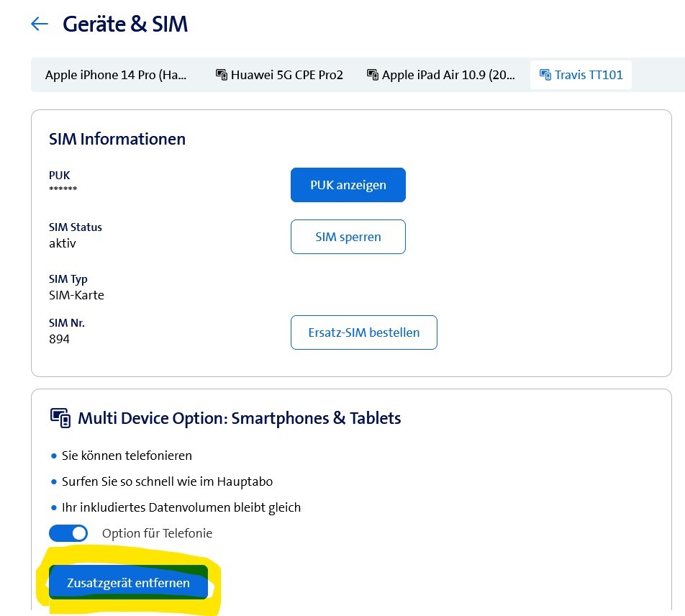Open the Apple iPhone 14 Pro tab

(x=116, y=75)
